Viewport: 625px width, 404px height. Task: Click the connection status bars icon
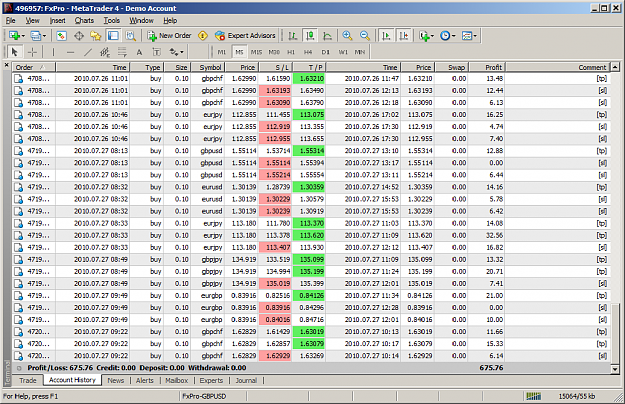coord(533,396)
